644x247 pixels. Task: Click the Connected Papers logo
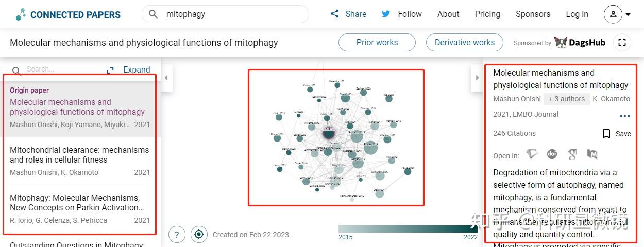point(68,14)
